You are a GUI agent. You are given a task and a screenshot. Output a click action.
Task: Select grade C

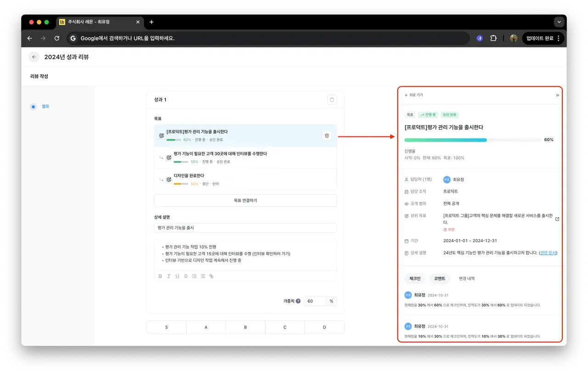pyautogui.click(x=285, y=327)
